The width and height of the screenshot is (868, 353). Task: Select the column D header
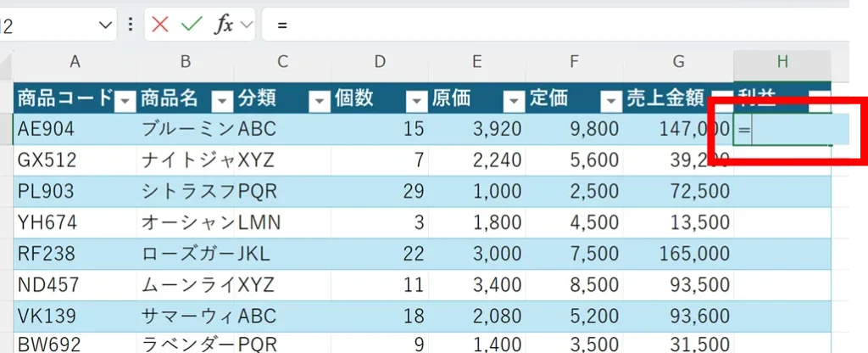click(x=380, y=61)
